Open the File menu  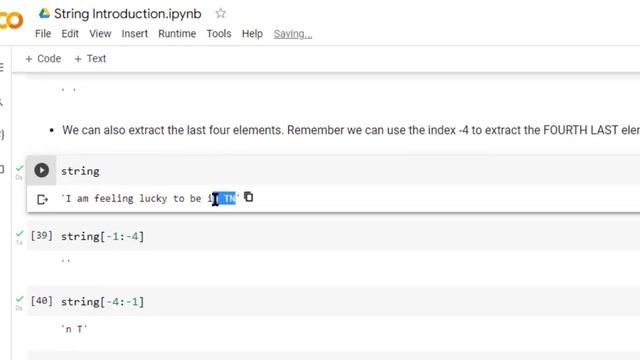click(43, 34)
